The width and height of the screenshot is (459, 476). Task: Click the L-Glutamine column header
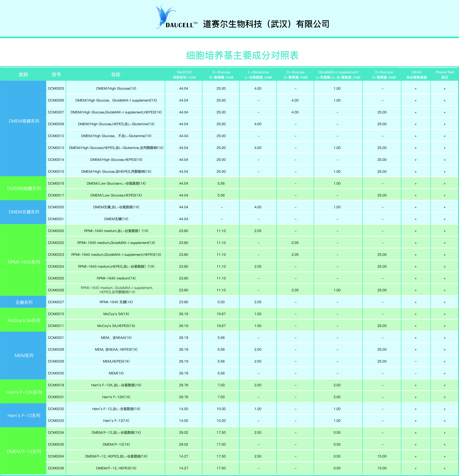258,75
